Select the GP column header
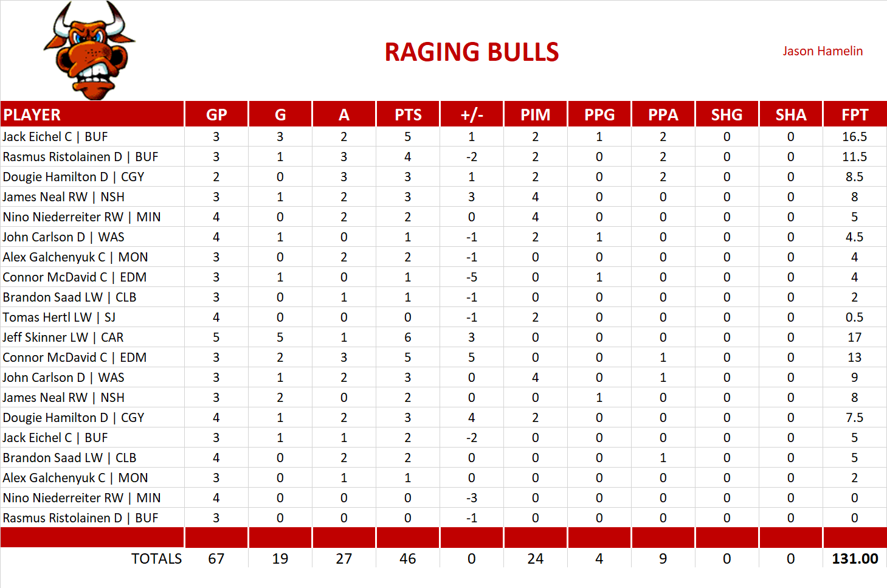This screenshot has width=887, height=588. click(216, 115)
